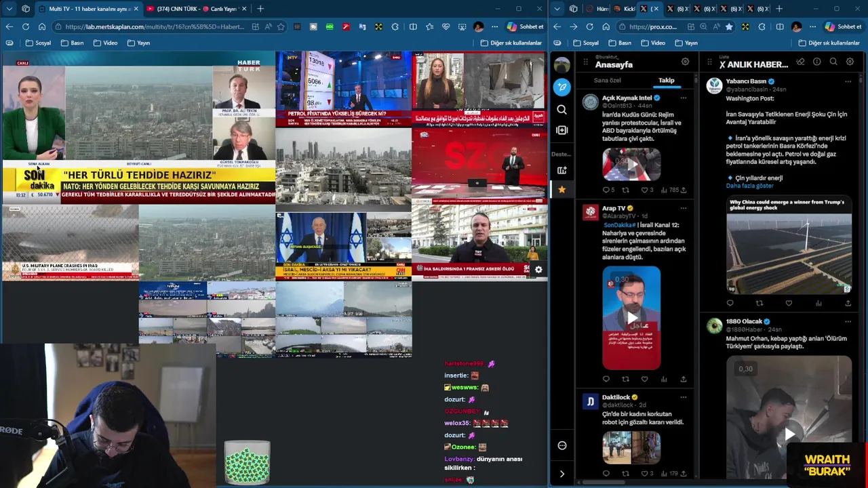Like the Arap TV post

(644, 379)
